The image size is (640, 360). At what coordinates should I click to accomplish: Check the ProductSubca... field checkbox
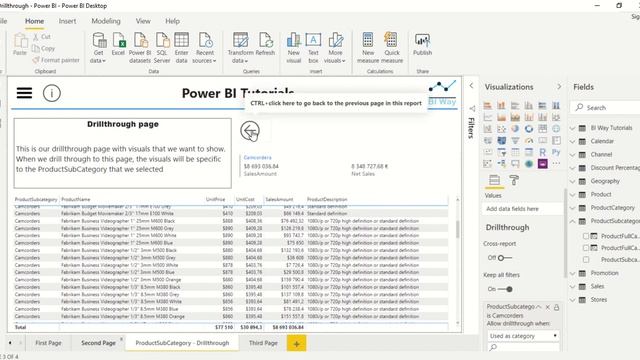(586, 260)
